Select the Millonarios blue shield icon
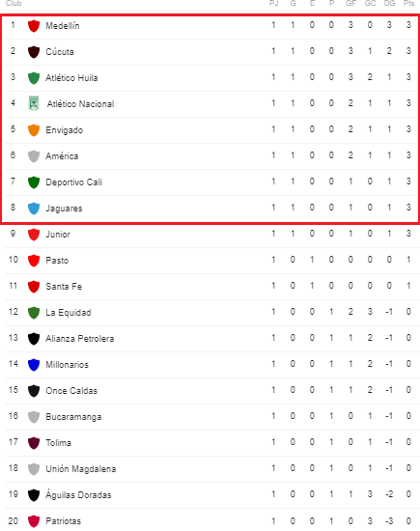The height and width of the screenshot is (531, 420). click(34, 365)
